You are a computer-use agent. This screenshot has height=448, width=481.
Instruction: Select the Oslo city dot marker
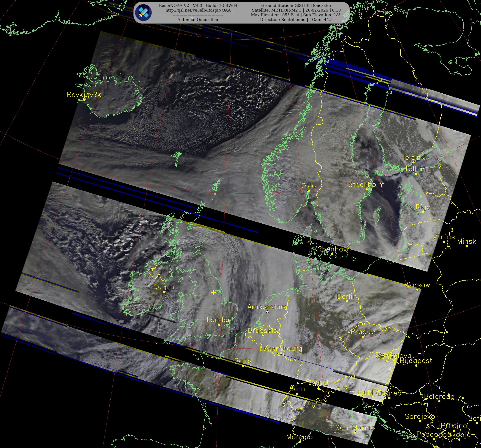pyautogui.click(x=308, y=191)
